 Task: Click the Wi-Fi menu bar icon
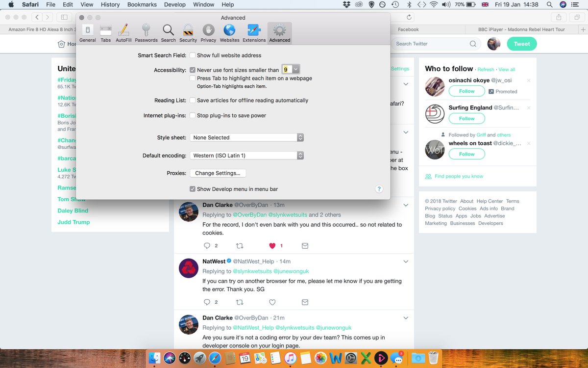pos(434,4)
